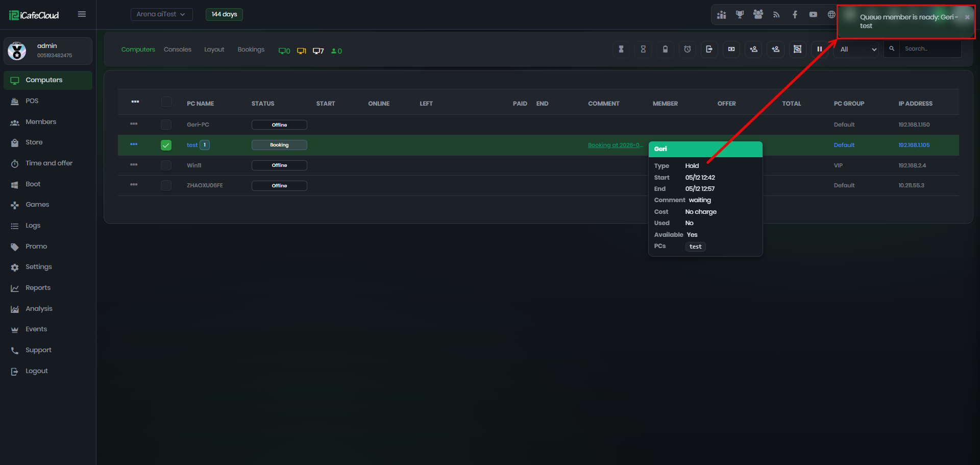Open the YouTube icon link

click(x=813, y=15)
